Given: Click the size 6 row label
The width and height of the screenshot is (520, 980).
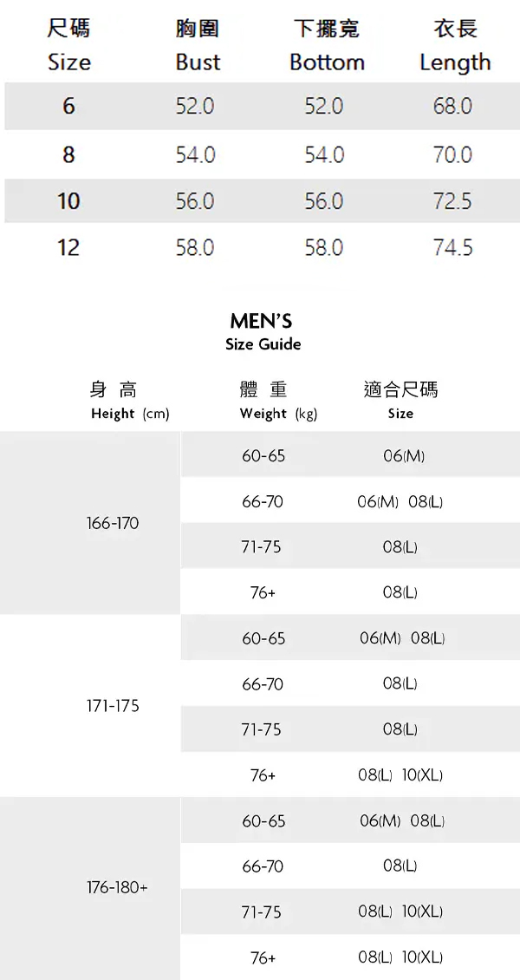Looking at the screenshot, I should 68,107.
